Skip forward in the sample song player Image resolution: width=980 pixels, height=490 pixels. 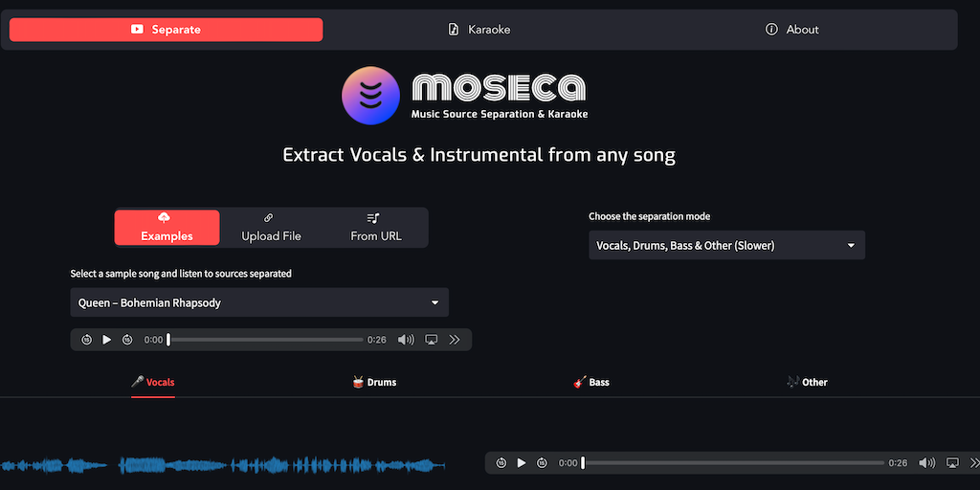click(127, 340)
